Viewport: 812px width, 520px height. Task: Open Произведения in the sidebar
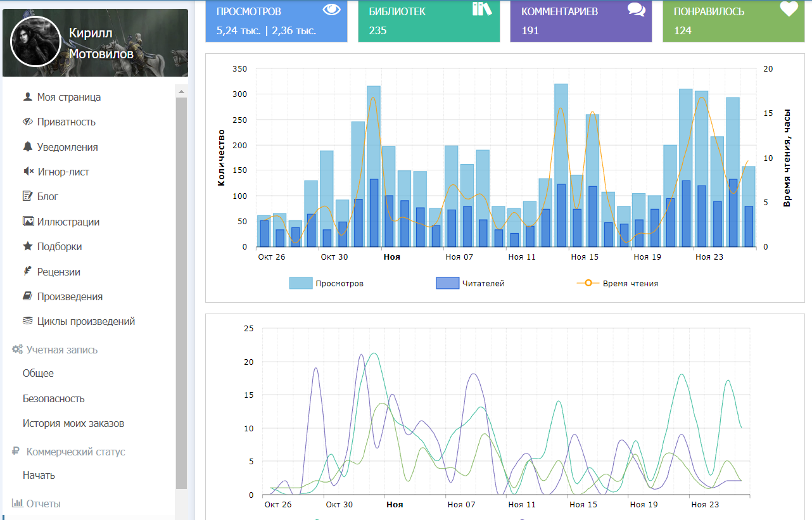click(70, 296)
